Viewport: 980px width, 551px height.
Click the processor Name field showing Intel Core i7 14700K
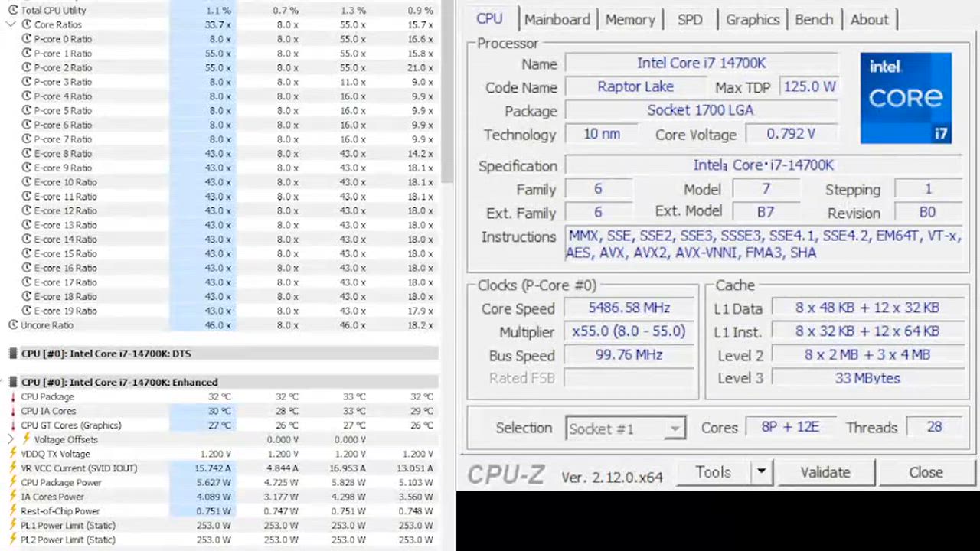coord(701,64)
